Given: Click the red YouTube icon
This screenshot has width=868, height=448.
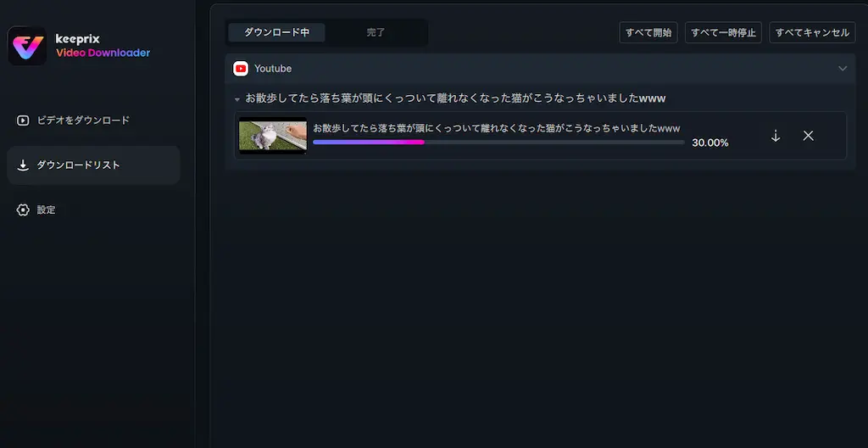Looking at the screenshot, I should (241, 69).
